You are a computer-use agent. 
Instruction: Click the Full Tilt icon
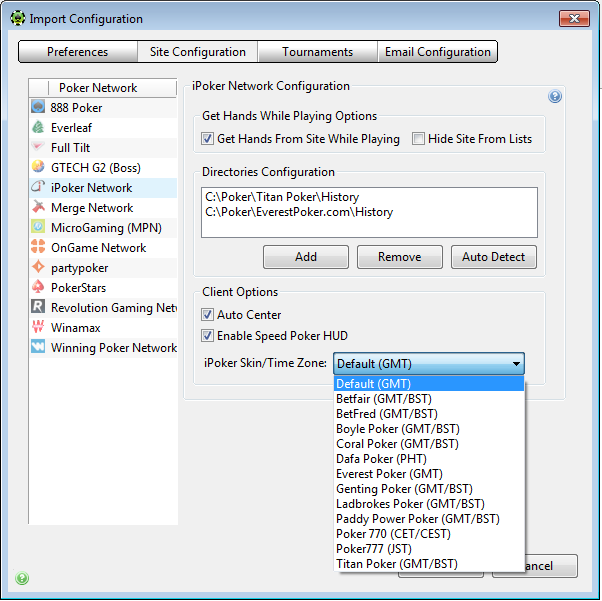click(38, 147)
